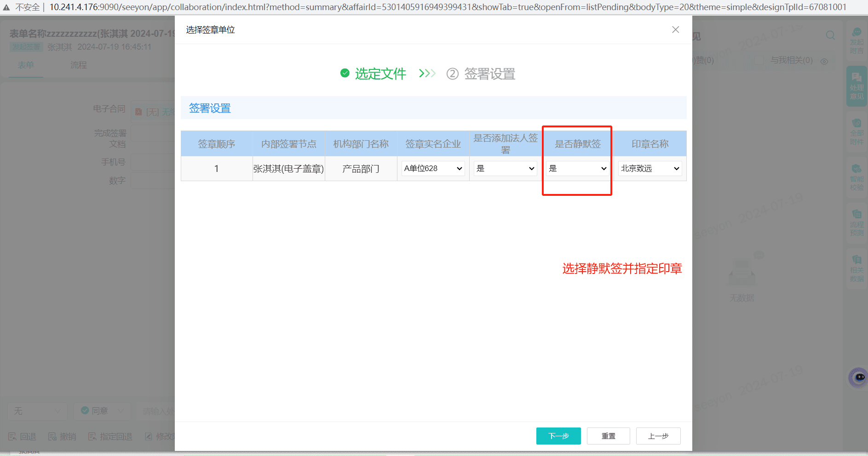
Task: Click sender name 张淇淇 under form title
Action: click(60, 47)
